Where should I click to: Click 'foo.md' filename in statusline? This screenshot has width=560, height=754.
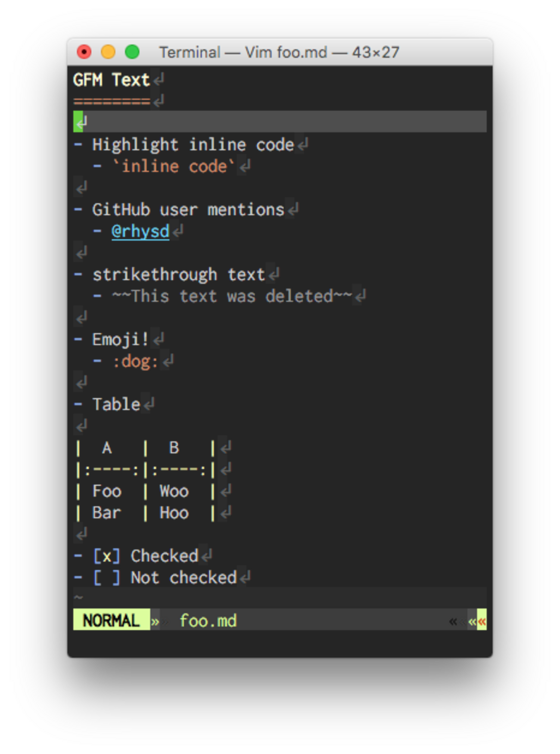pos(208,621)
